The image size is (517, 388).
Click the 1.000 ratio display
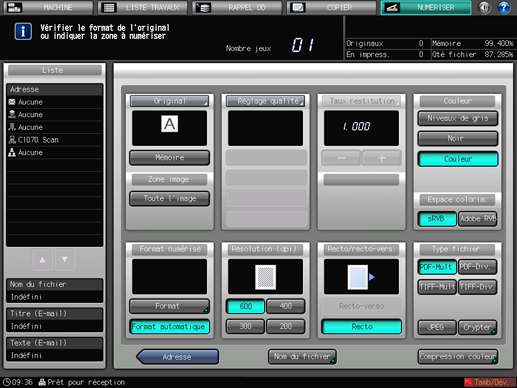pos(361,128)
